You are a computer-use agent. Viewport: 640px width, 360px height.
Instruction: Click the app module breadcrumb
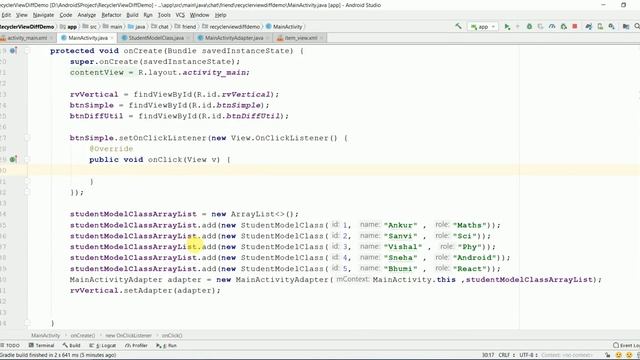coord(69,27)
